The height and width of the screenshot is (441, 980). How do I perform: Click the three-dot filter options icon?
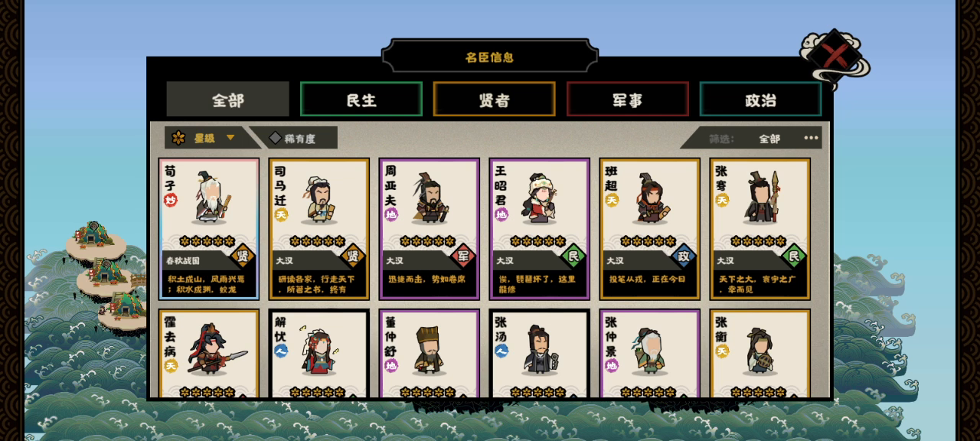point(811,139)
